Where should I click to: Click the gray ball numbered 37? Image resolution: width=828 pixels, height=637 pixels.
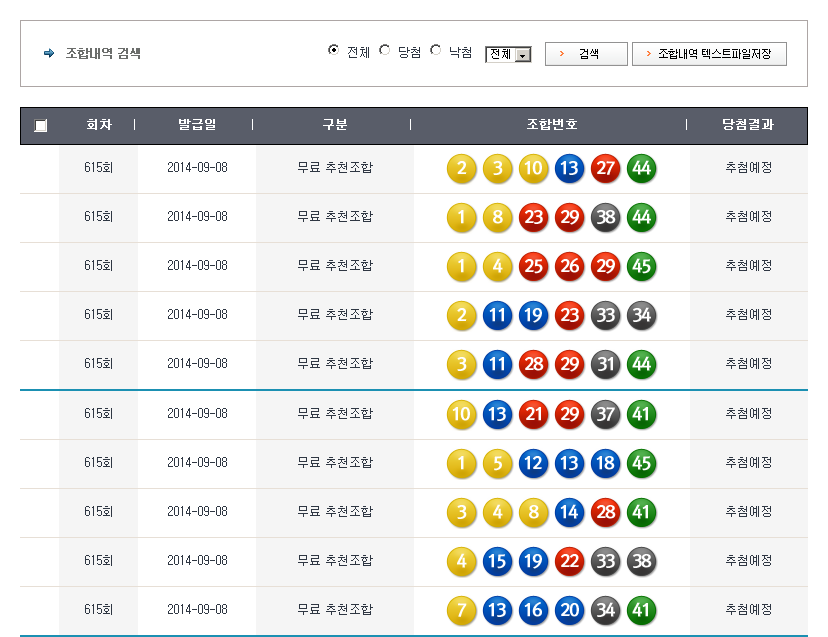pyautogui.click(x=606, y=413)
